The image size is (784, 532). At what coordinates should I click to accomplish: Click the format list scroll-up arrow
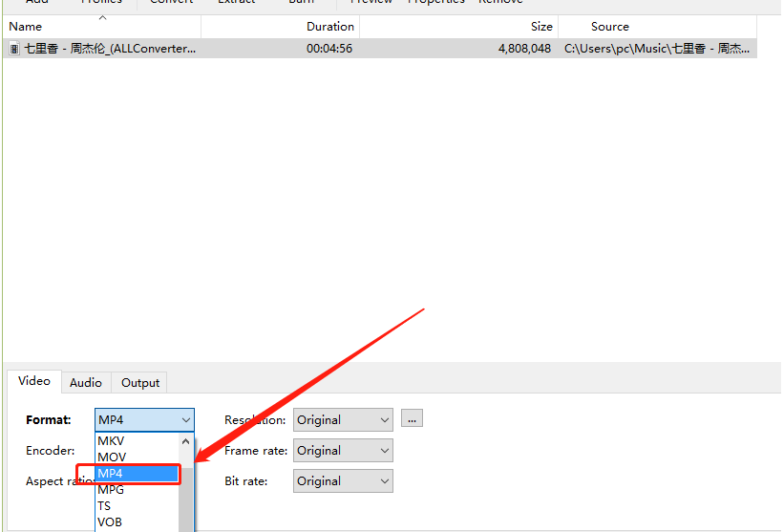point(186,441)
